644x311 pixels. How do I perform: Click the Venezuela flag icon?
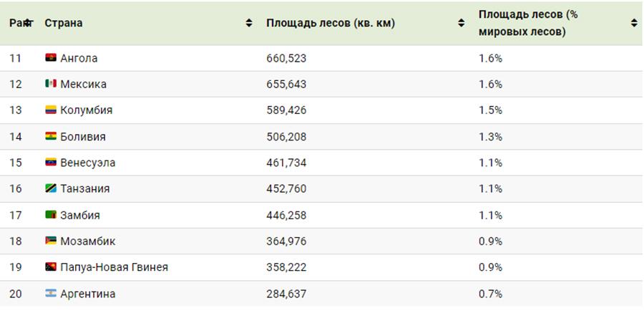[x=51, y=162]
